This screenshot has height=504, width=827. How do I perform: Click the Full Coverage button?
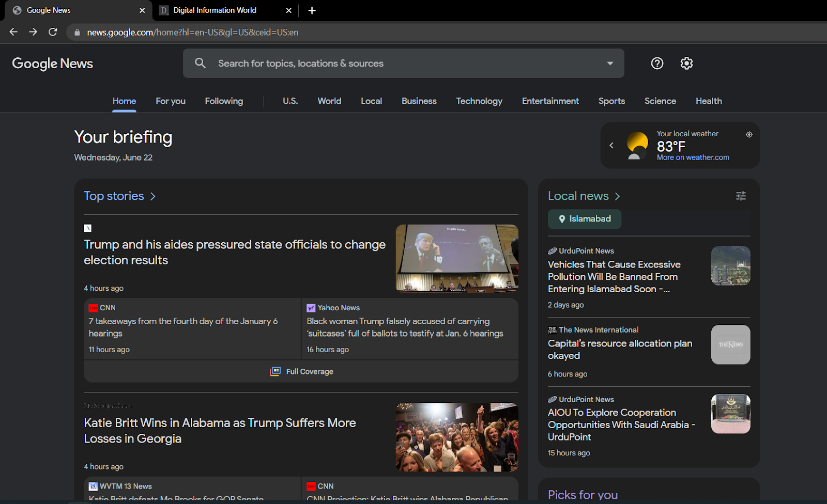pyautogui.click(x=301, y=371)
